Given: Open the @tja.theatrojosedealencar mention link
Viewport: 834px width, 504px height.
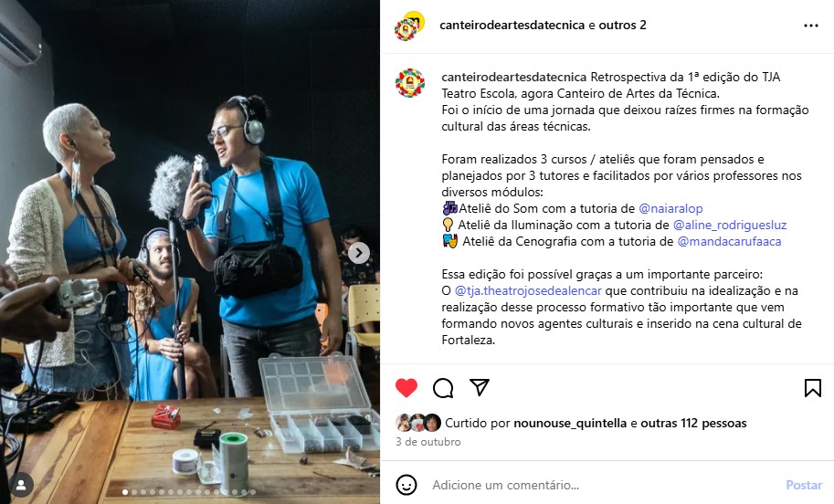Looking at the screenshot, I should tap(528, 291).
